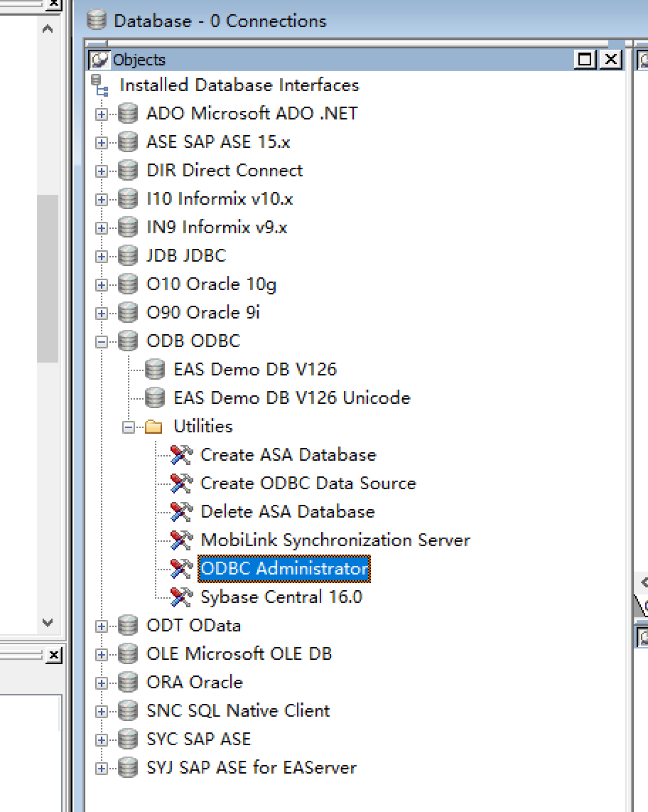648x812 pixels.
Task: Expand the JDB JDBC interface node
Action: tap(102, 256)
